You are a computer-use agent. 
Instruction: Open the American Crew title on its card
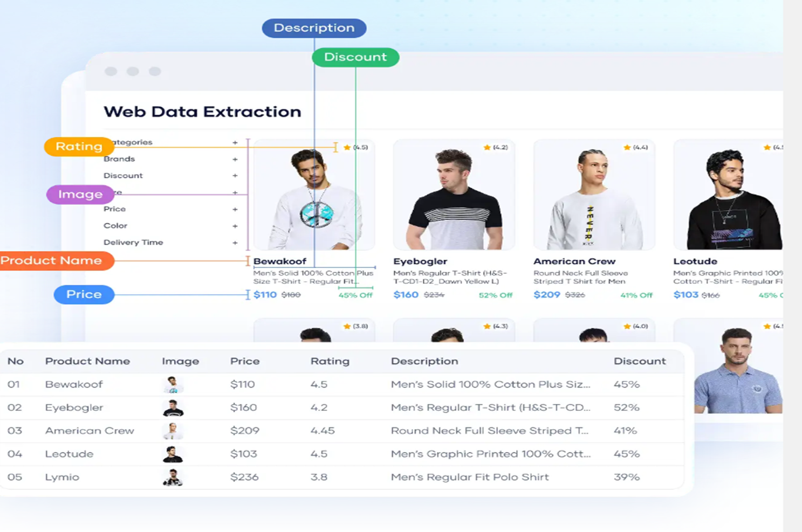574,261
